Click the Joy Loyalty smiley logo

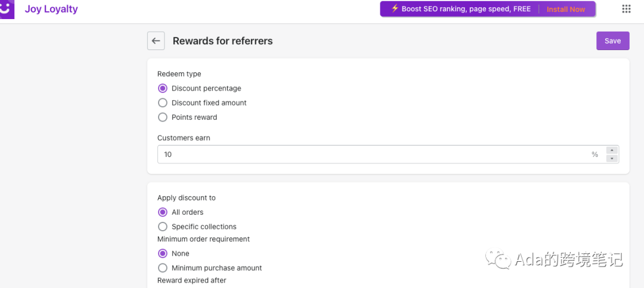[x=7, y=9]
